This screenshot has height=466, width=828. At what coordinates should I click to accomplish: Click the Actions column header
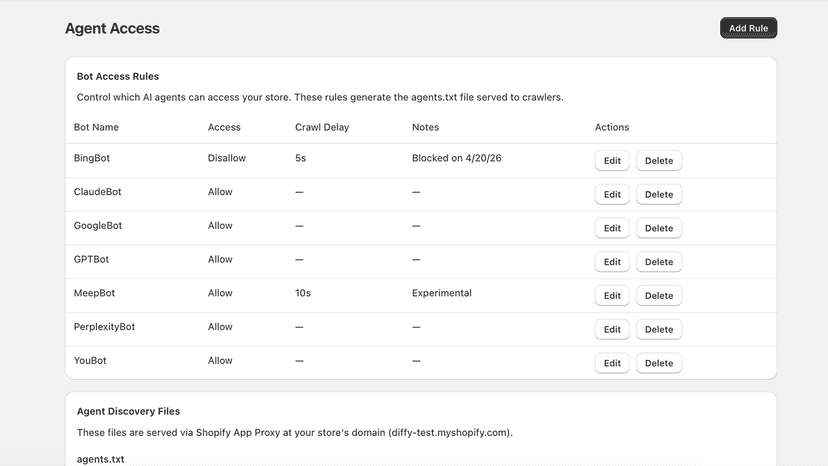tap(612, 127)
